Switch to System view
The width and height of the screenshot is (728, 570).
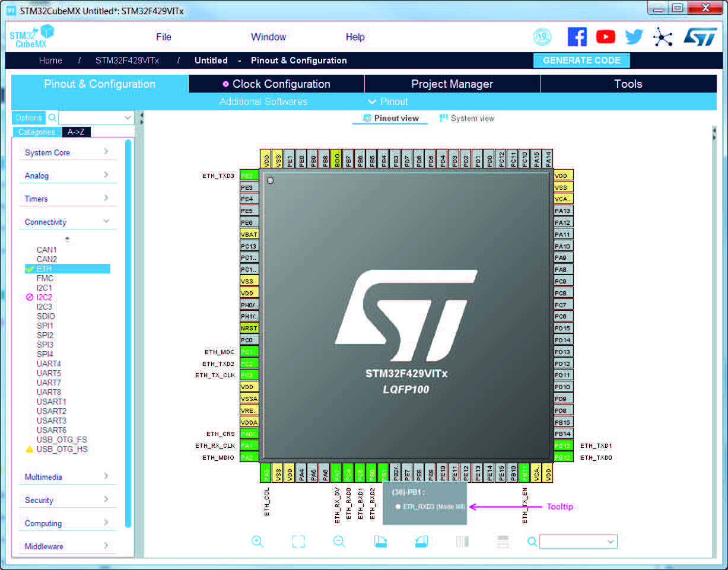(467, 118)
